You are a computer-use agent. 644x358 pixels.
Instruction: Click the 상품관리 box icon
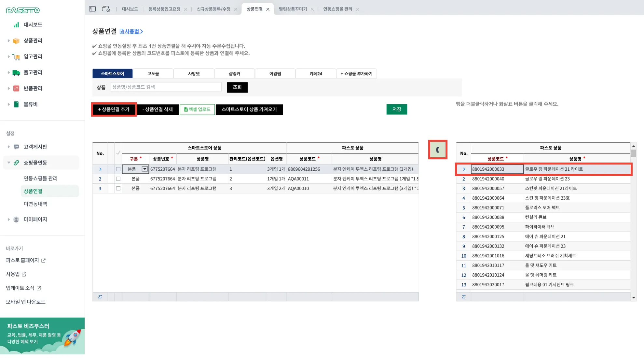[16, 41]
